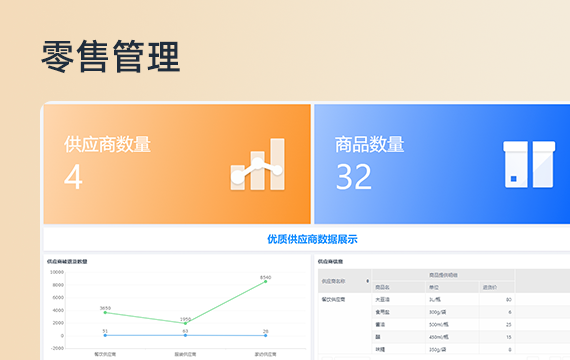Image resolution: width=570 pixels, height=360 pixels.
Task: Click the 供应商数量 label on orange card
Action: pyautogui.click(x=107, y=144)
